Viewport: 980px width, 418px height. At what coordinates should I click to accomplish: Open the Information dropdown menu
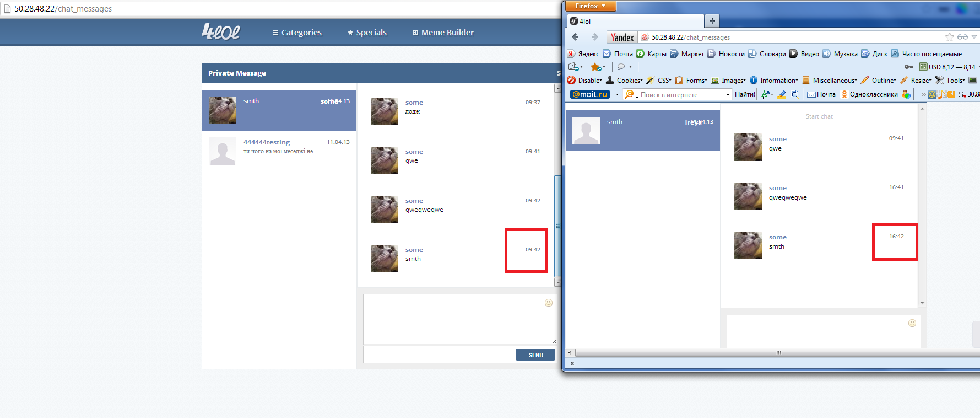coord(773,80)
